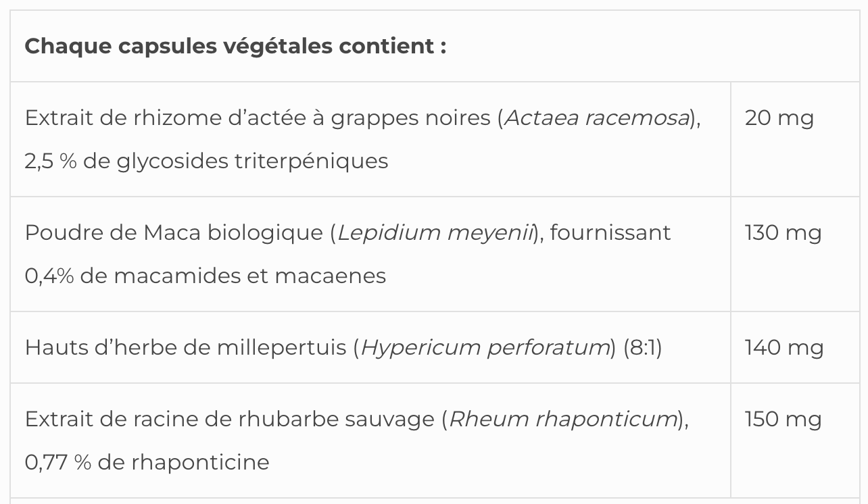Click the '20 mg' dosage cell
This screenshot has width=868, height=504.
tap(779, 118)
